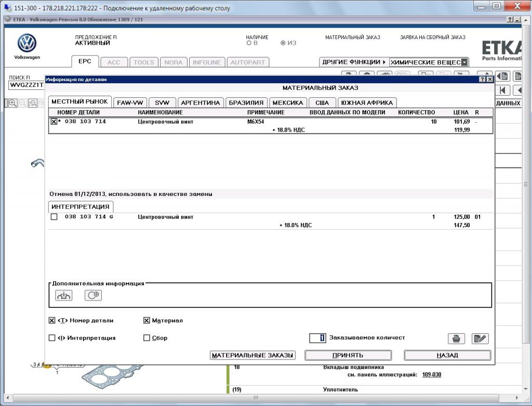Click the right arrow of horizontal scrollbar
The width and height of the screenshot is (532, 406).
(517, 398)
